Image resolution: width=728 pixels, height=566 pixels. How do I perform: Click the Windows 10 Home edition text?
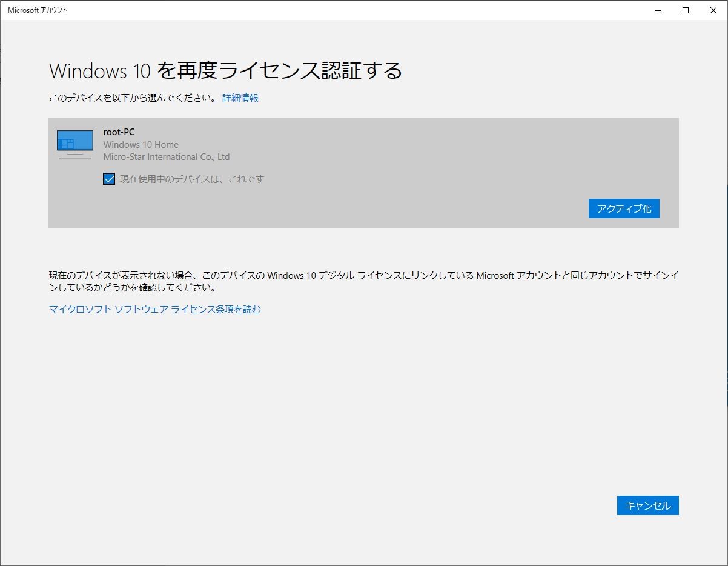(x=141, y=145)
